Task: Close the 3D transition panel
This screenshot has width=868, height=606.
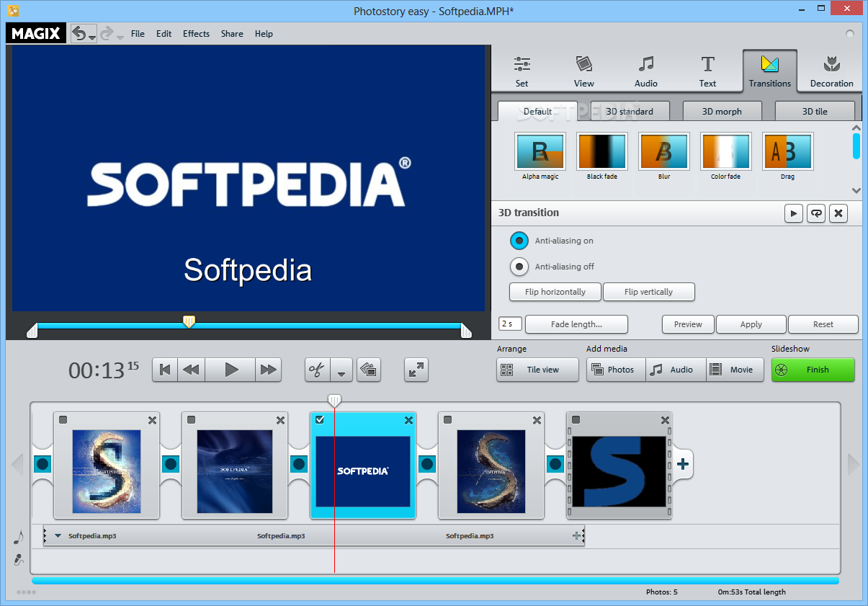Action: 838,213
